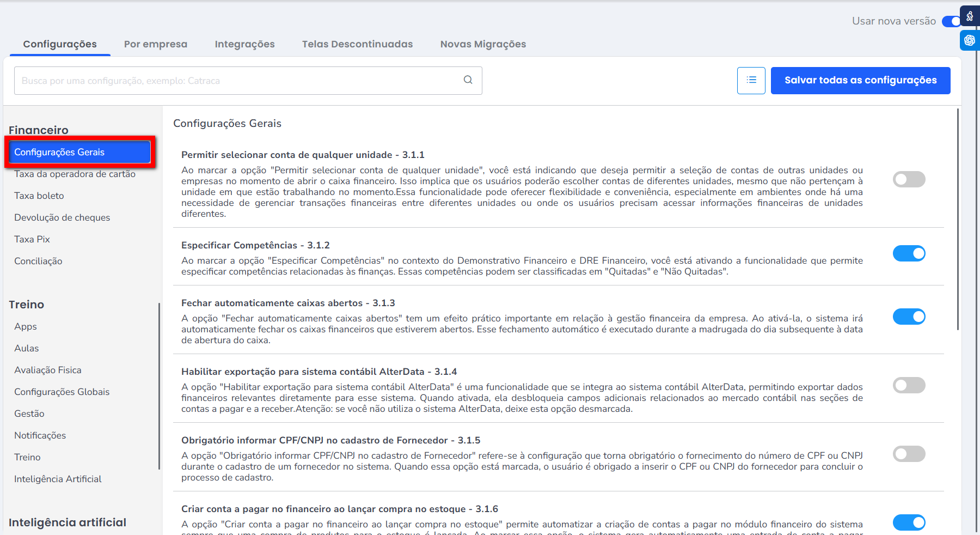Click the configuration search input field
This screenshot has width=980, height=535.
point(240,81)
